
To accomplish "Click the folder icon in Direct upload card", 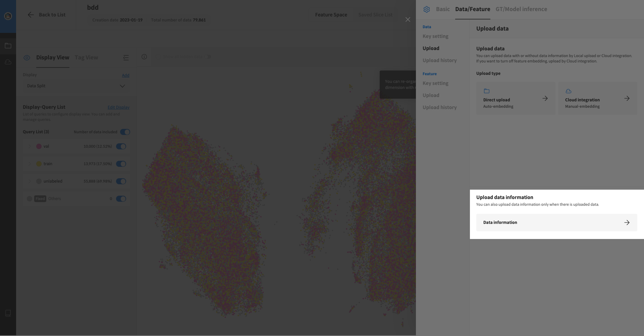I will [487, 91].
